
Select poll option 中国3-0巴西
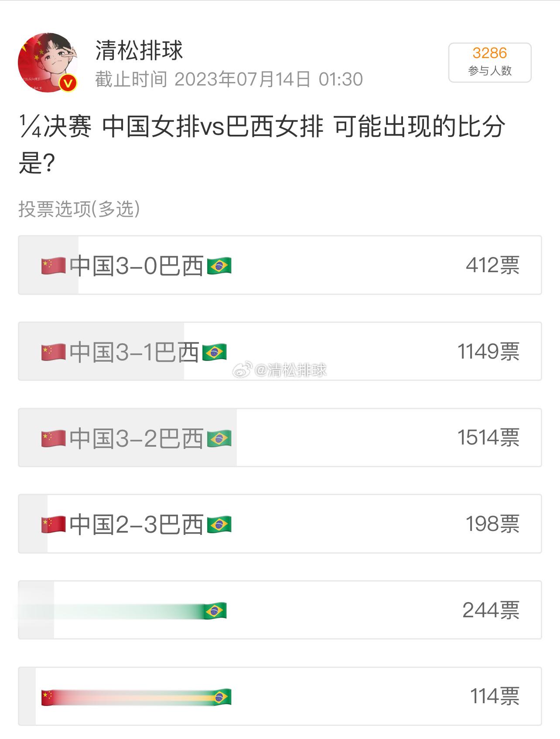(x=280, y=265)
